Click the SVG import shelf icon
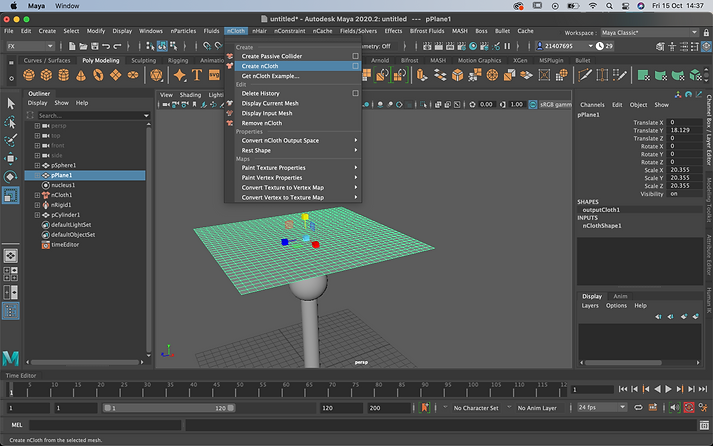Screen dimensions: 713x446 tap(214, 75)
